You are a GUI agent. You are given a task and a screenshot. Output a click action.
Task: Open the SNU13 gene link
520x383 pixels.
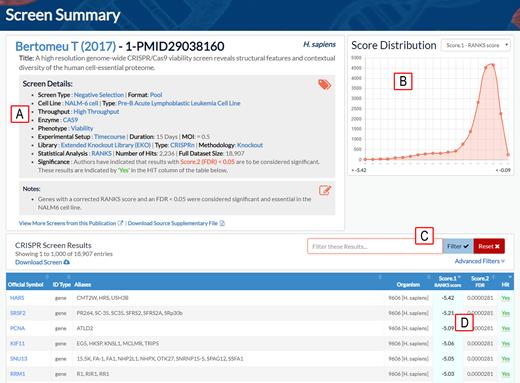coord(19,359)
